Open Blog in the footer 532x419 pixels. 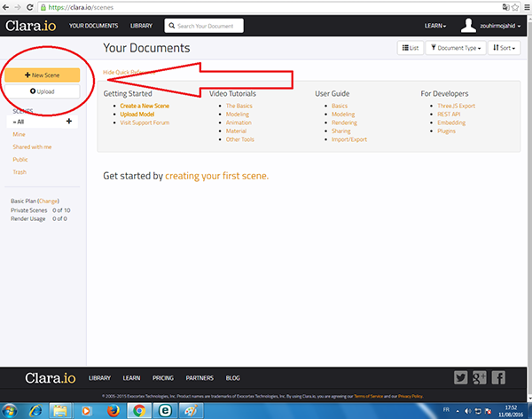[x=232, y=378]
